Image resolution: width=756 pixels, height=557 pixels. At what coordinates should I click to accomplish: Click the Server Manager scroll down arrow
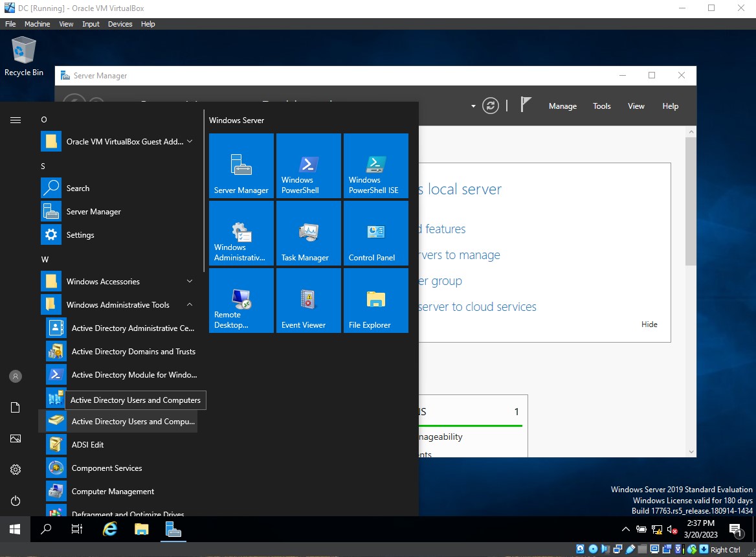pyautogui.click(x=691, y=452)
